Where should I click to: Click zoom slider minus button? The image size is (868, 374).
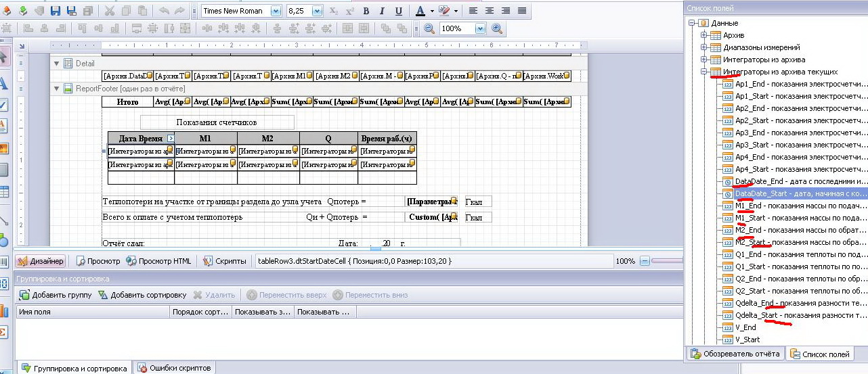tap(645, 261)
